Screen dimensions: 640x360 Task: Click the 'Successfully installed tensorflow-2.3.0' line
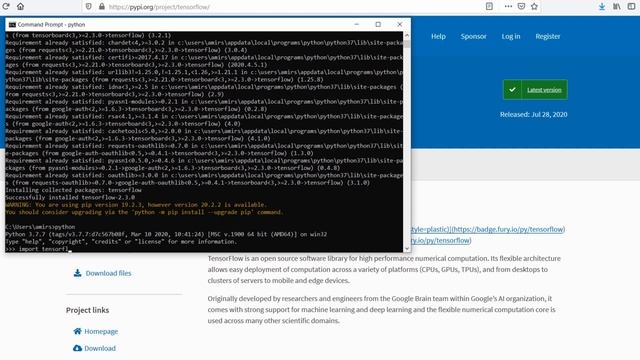tap(70, 198)
